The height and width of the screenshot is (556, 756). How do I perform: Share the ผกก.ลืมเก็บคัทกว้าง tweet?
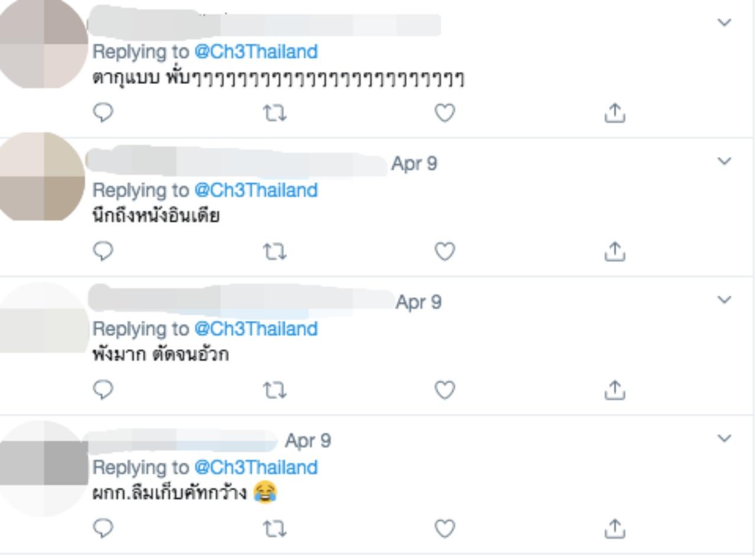[614, 528]
